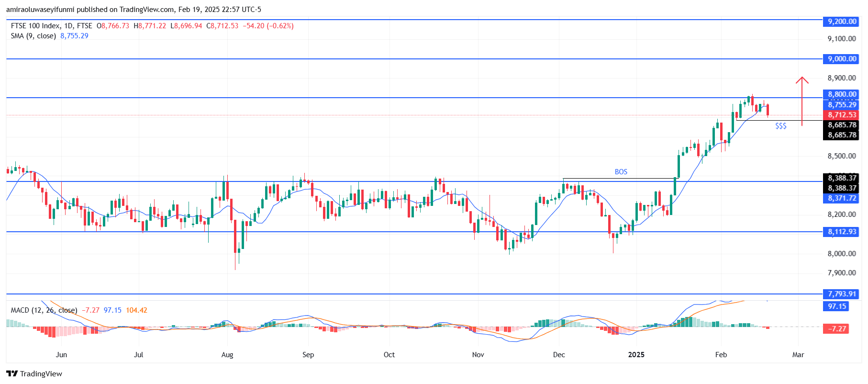This screenshot has height=384, width=868.
Task: Click the MACD (12, 26, close) indicator legend
Action: (x=44, y=310)
